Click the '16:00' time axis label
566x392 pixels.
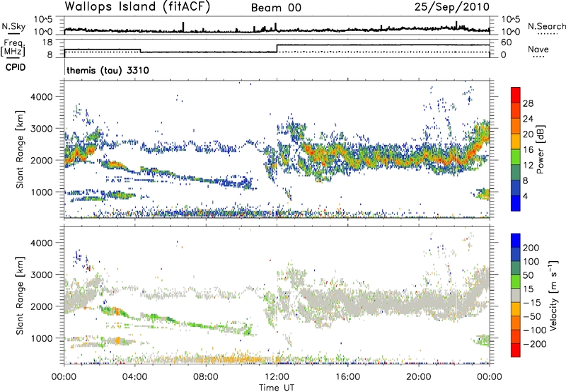[347, 377]
